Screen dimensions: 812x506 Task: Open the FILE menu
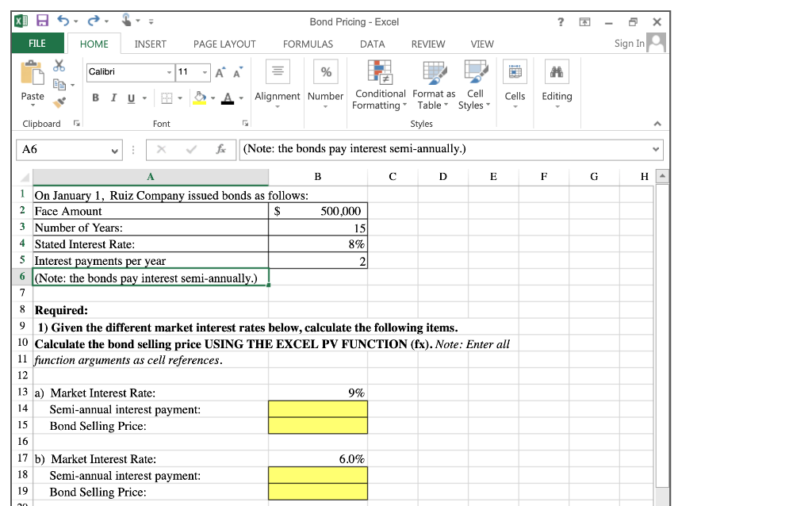(x=36, y=44)
